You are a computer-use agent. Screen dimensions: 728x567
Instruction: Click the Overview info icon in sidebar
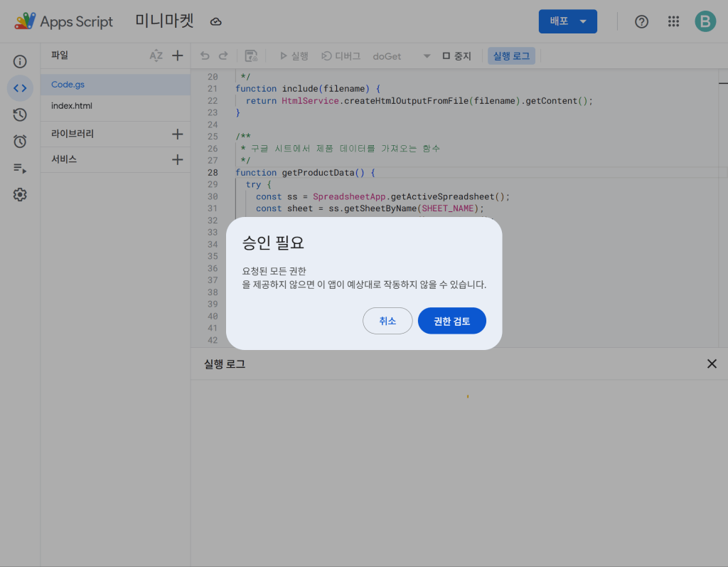[20, 62]
